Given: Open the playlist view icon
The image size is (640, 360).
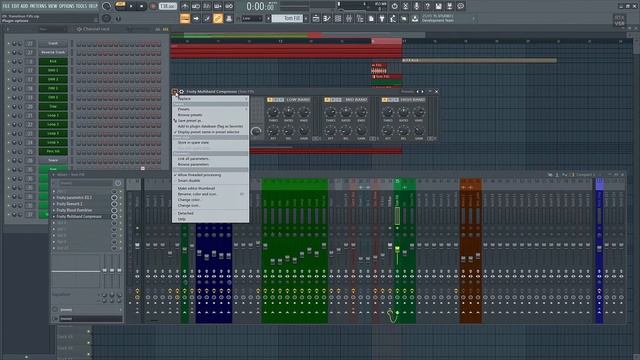Looking at the screenshot, I should [x=316, y=18].
